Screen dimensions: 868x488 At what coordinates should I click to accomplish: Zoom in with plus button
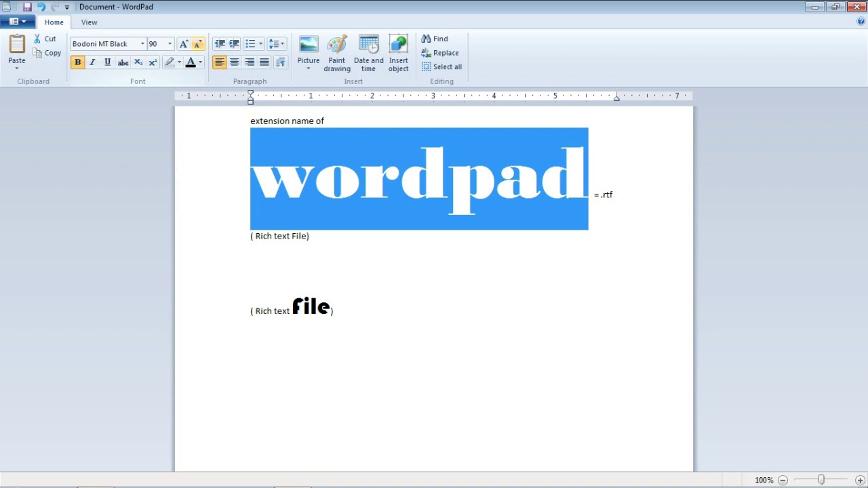(860, 480)
